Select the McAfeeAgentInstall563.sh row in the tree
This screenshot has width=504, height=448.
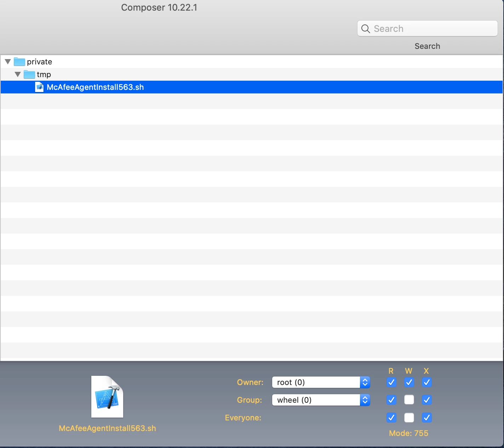(252, 87)
